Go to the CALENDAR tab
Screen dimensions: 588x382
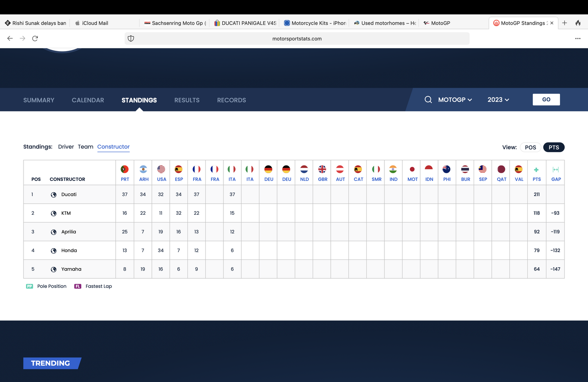[88, 100]
